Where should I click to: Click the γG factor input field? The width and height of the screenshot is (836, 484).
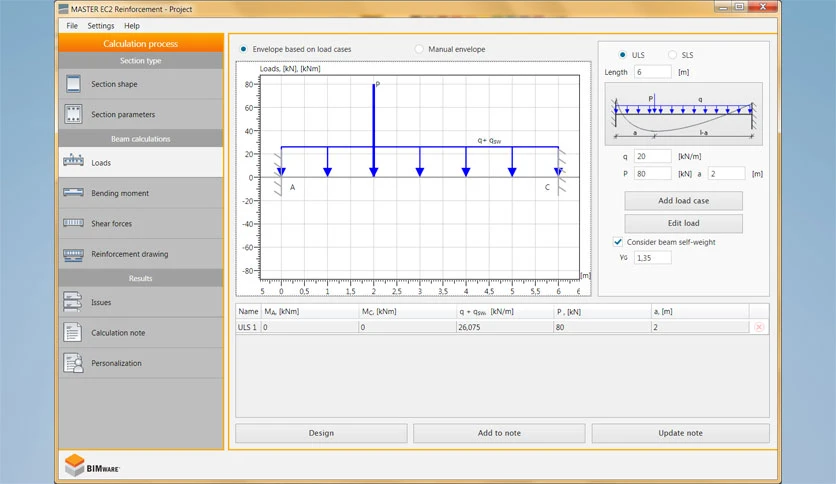coord(653,257)
